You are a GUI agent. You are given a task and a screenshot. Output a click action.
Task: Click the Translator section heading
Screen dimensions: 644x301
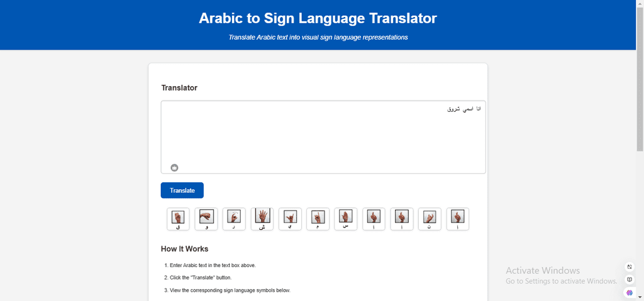(179, 88)
